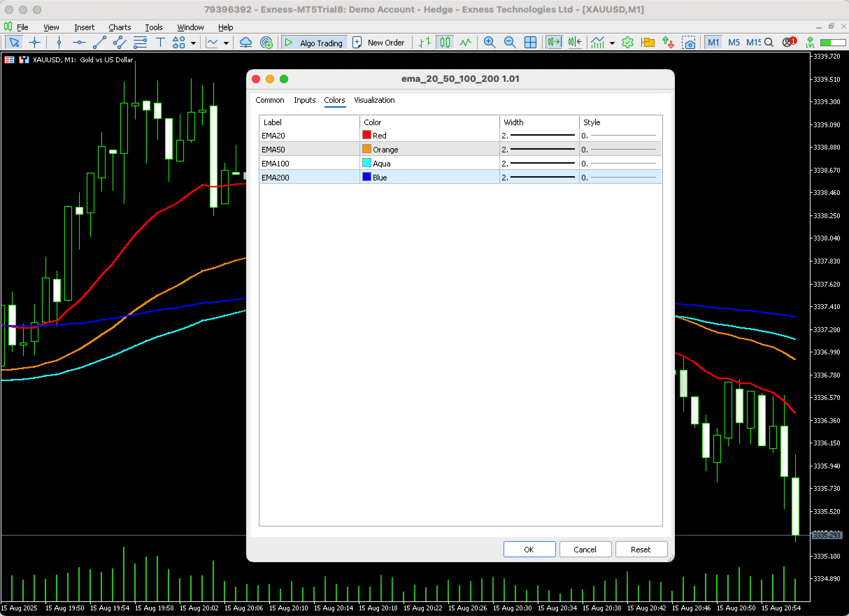Toggle chart auto scroll to end

click(x=555, y=43)
